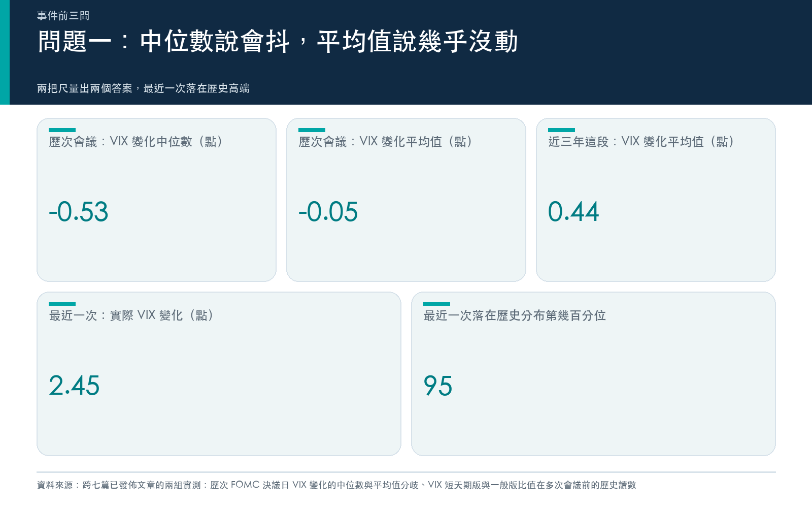The width and height of the screenshot is (812, 508).
Task: Click the label '最近一次:實際 VIX 變化(點)'
Action: point(131,315)
